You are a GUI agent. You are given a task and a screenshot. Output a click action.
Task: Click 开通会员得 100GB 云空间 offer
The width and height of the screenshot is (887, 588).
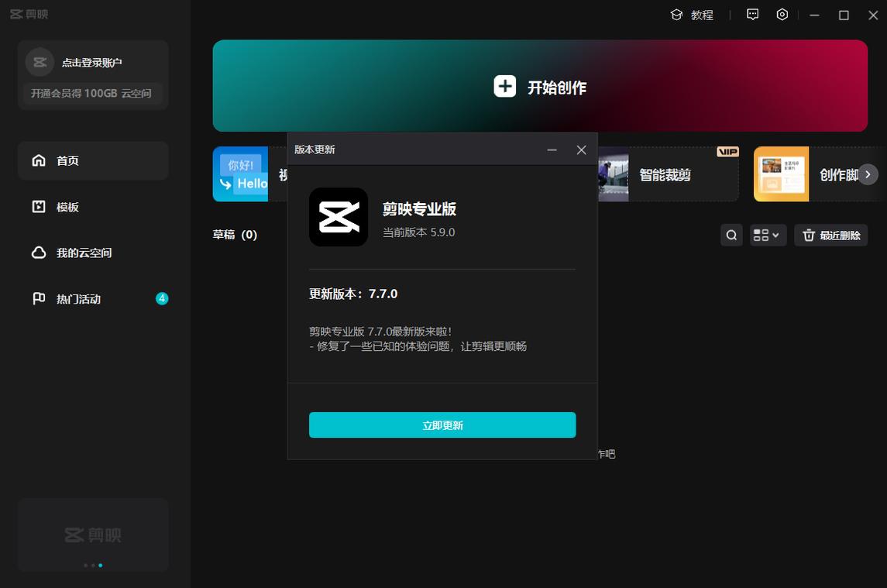pos(91,94)
